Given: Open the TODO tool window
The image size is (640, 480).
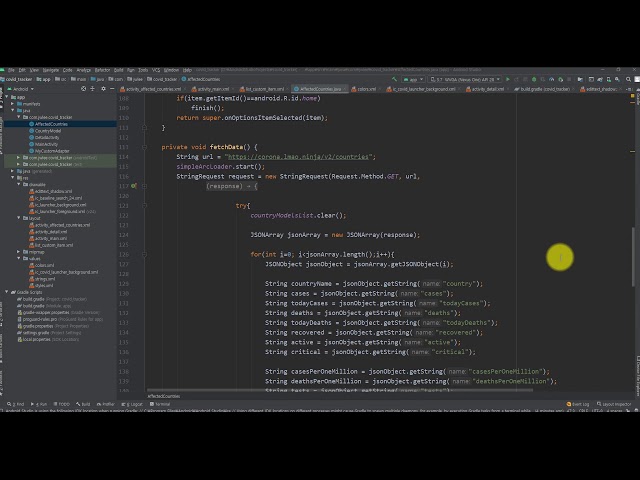Looking at the screenshot, I should coord(62,404).
